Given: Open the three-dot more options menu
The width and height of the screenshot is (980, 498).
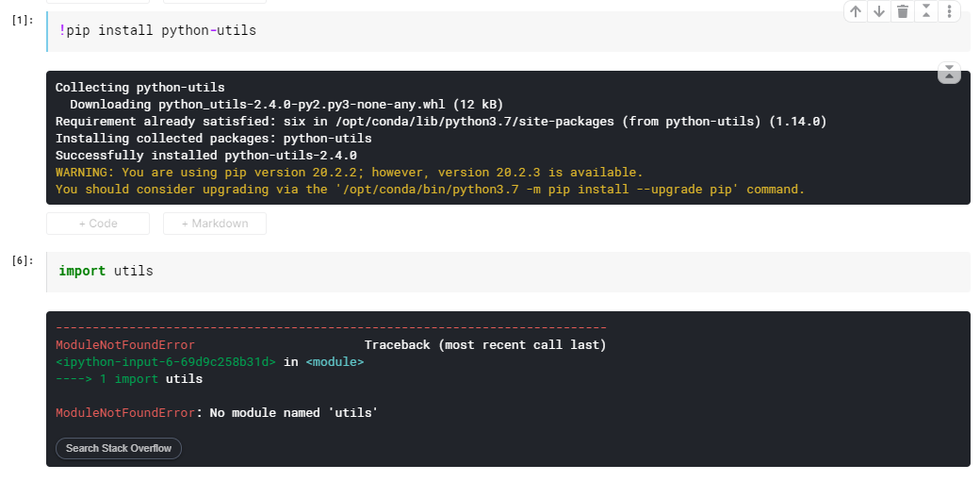Looking at the screenshot, I should (x=949, y=11).
